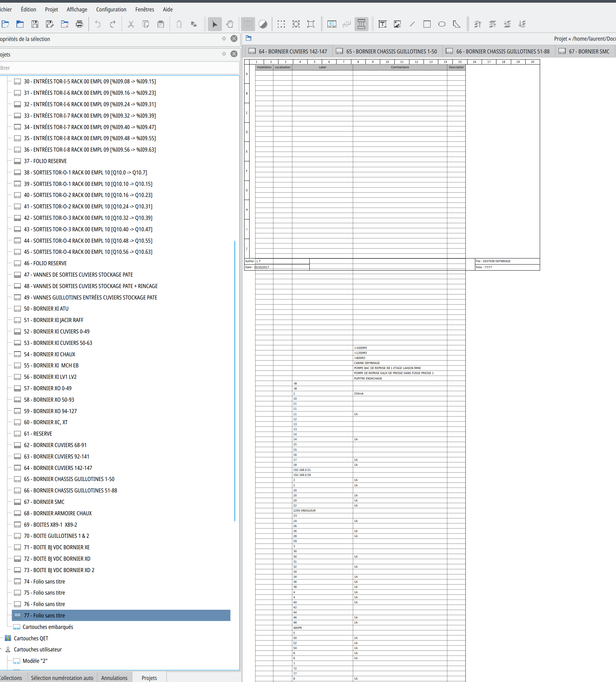
Task: Save project using the floppy disk icon
Action: click(x=35, y=24)
